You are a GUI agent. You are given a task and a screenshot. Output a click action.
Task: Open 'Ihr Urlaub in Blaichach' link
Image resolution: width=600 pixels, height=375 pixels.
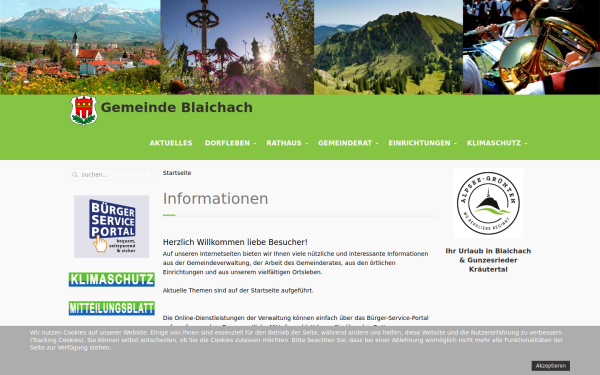[488, 260]
